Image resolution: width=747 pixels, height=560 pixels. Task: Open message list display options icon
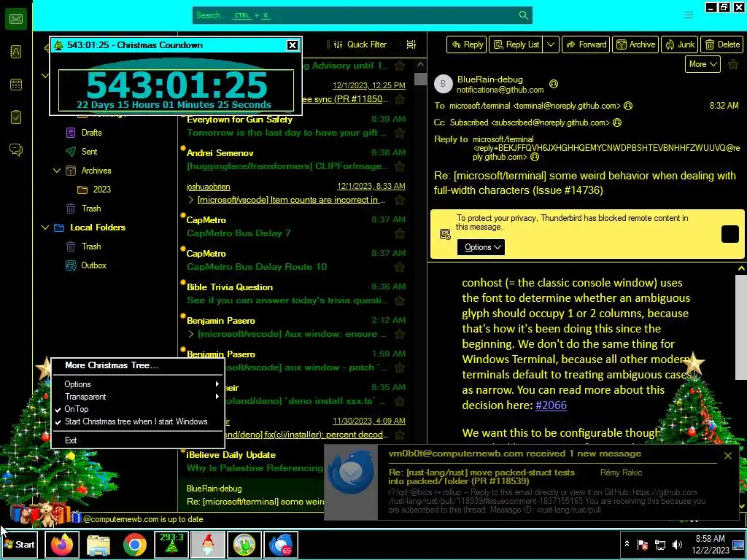click(x=411, y=44)
